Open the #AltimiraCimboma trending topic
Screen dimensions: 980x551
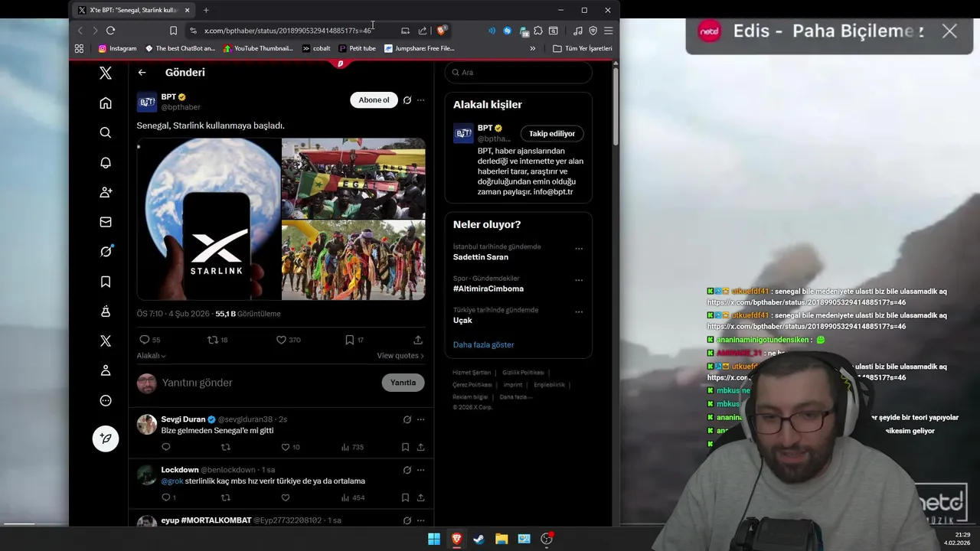(488, 289)
